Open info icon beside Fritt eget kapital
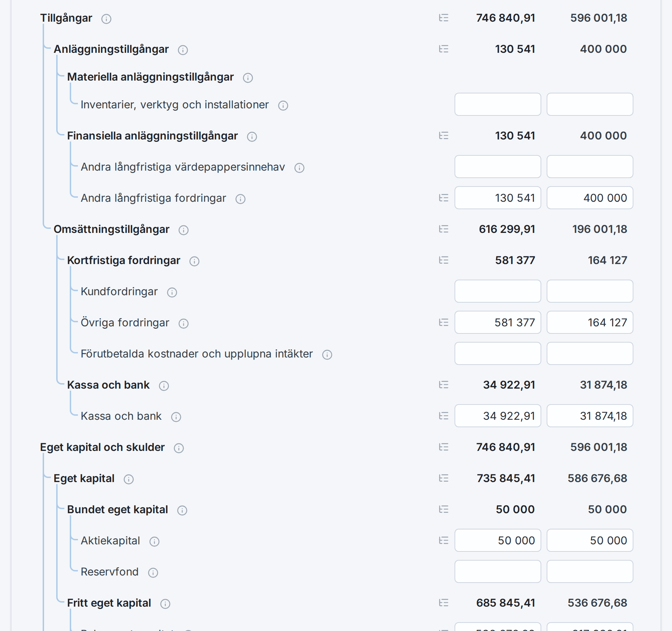672x631 pixels. tap(165, 604)
